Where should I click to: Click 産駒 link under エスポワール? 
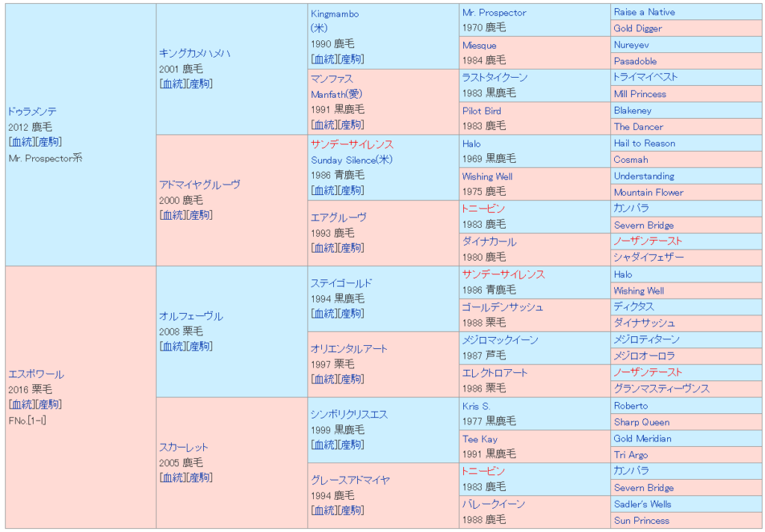(x=49, y=404)
